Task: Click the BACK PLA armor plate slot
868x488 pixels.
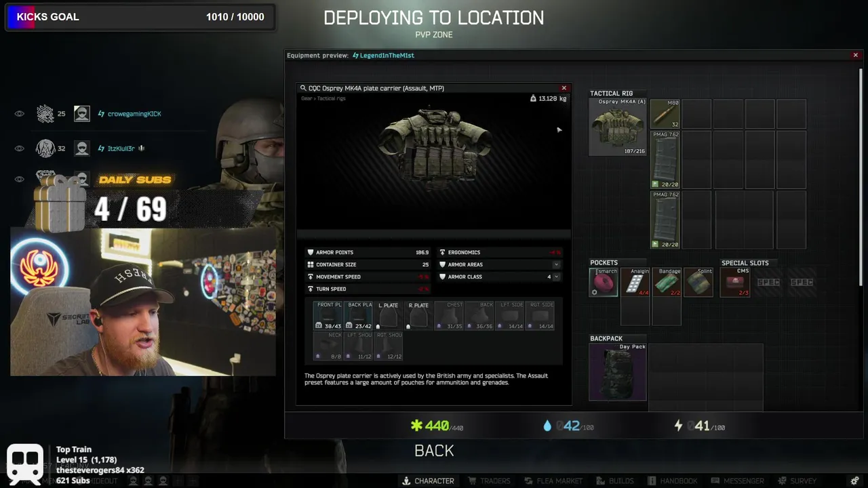Action: [x=359, y=316]
